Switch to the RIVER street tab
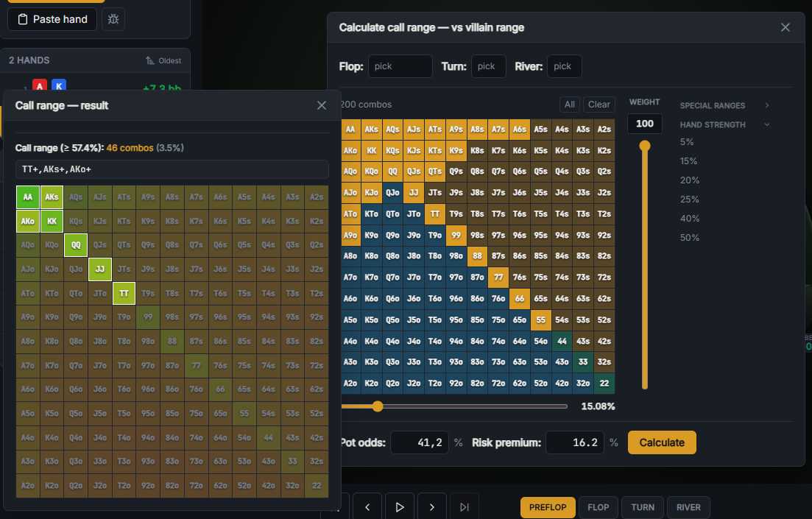 (688, 507)
